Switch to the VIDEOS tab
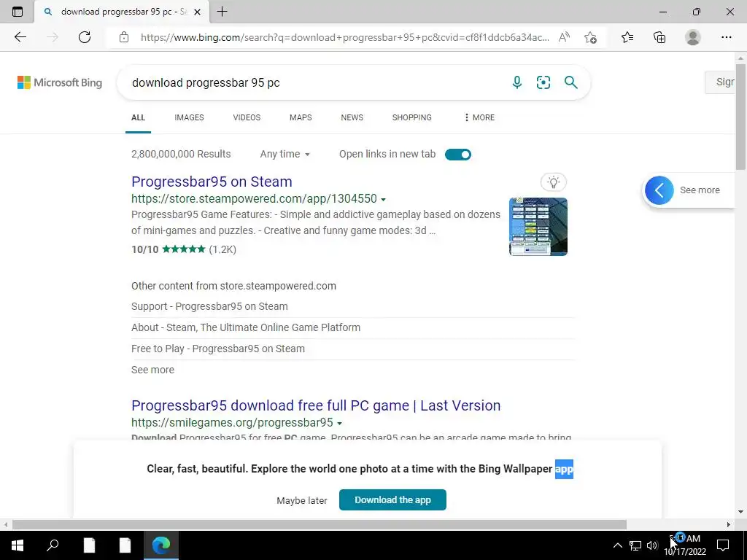The height and width of the screenshot is (560, 747). pos(247,117)
